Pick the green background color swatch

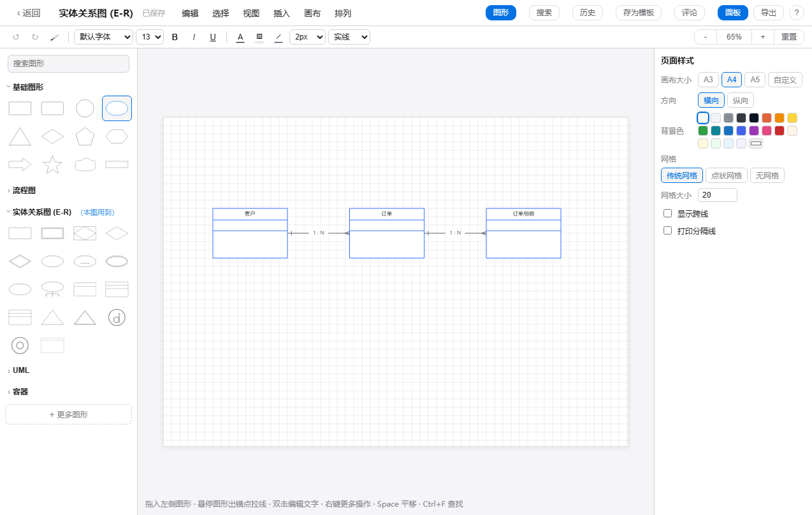click(x=703, y=131)
